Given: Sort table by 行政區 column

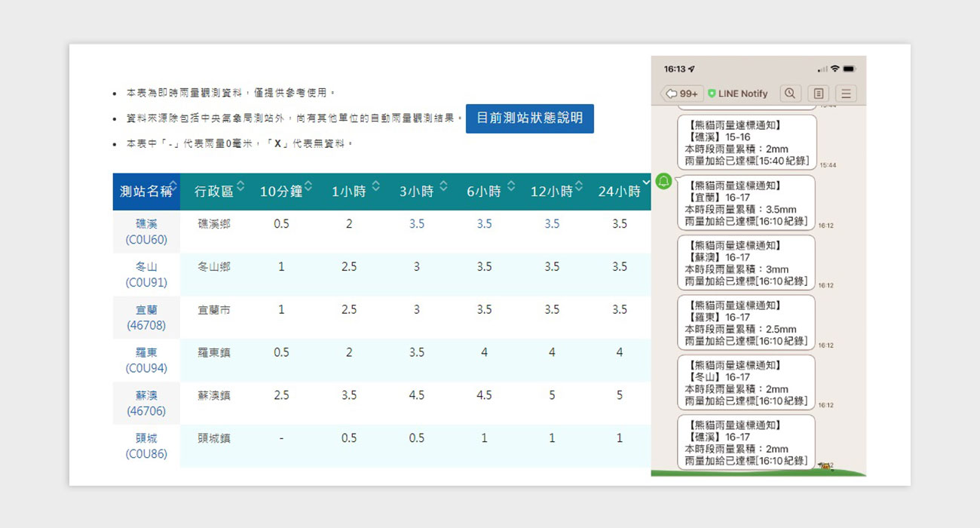Looking at the screenshot, I should tap(213, 192).
